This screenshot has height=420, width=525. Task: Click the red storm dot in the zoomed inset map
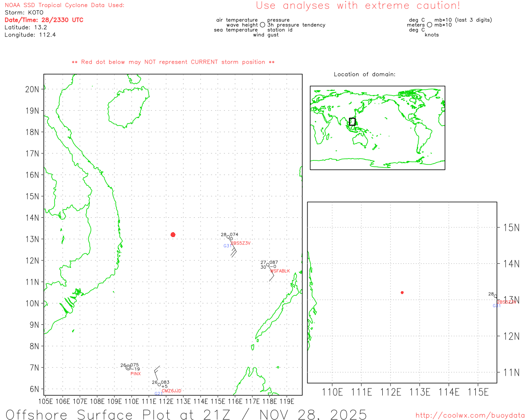402,292
